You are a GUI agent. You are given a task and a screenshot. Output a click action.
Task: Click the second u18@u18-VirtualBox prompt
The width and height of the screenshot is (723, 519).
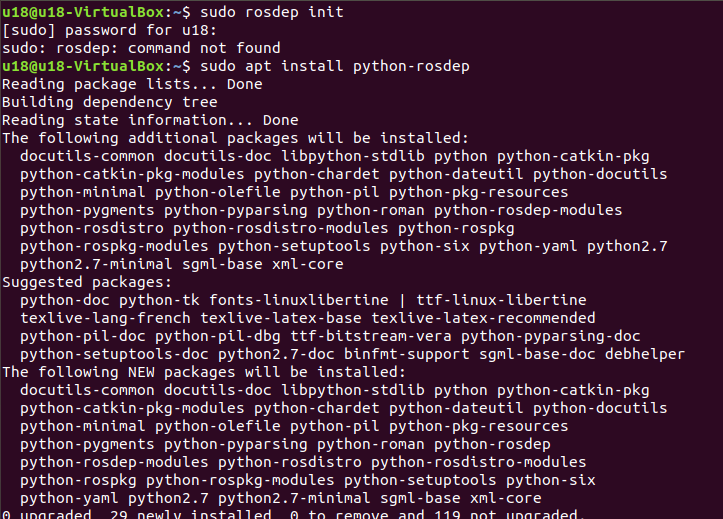pyautogui.click(x=96, y=66)
